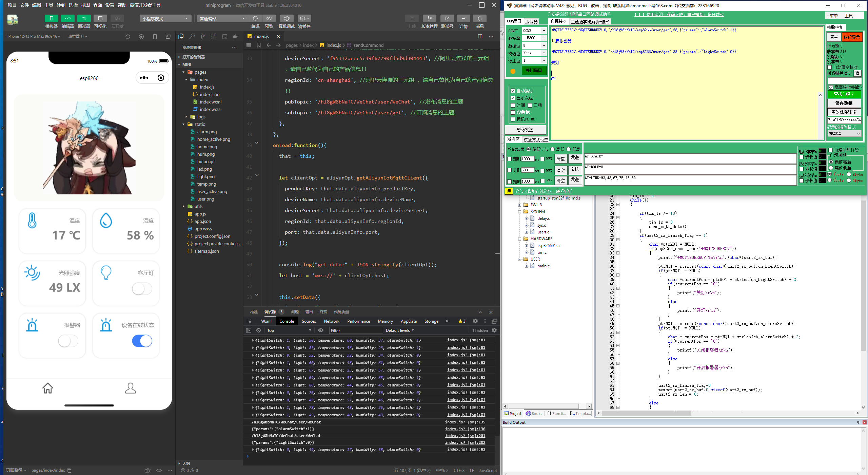The image size is (868, 475).
Task: Click the console Filter input field
Action: click(x=355, y=330)
